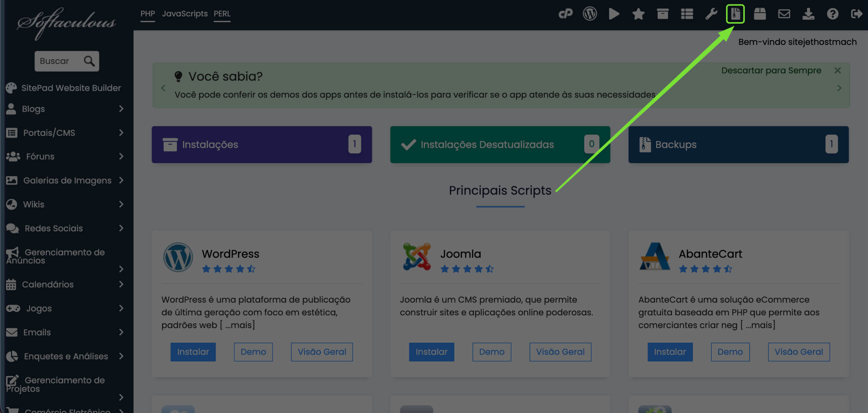Click the AbanteCart logo in its card

point(654,256)
